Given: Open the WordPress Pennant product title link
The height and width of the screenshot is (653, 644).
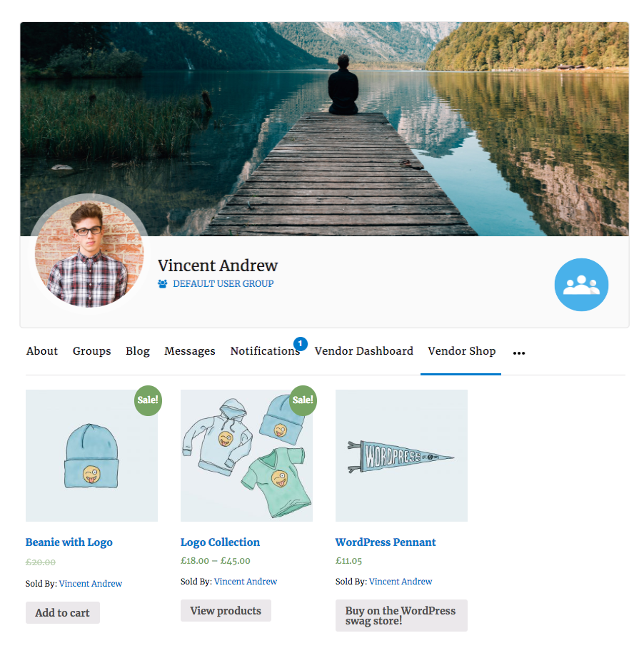Looking at the screenshot, I should pos(386,542).
